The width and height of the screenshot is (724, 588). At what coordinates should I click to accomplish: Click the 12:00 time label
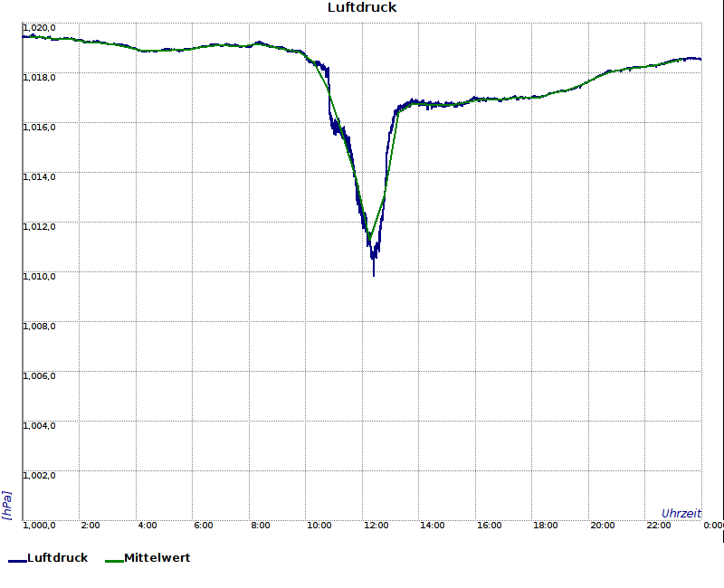click(376, 526)
